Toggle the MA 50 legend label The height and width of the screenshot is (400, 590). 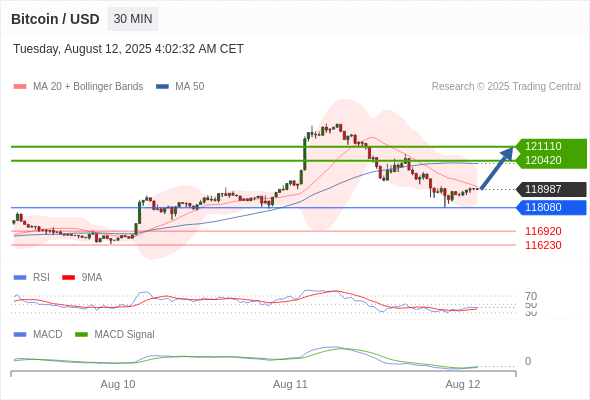[190, 87]
